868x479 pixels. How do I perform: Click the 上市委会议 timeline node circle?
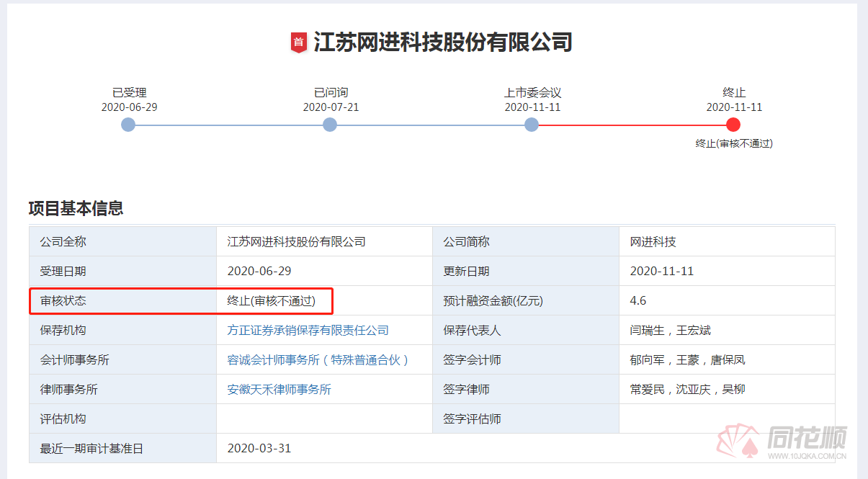click(532, 125)
